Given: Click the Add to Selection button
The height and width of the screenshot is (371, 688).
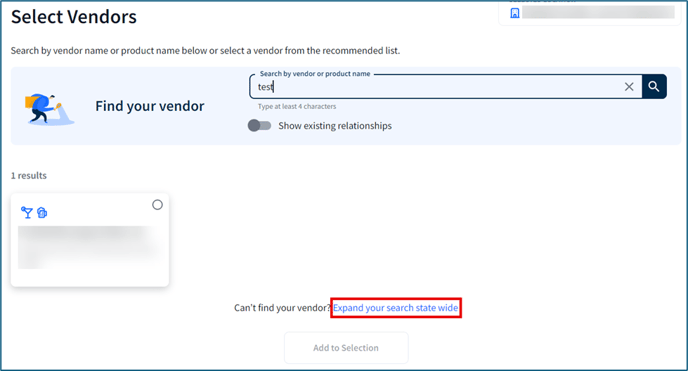Looking at the screenshot, I should [346, 348].
